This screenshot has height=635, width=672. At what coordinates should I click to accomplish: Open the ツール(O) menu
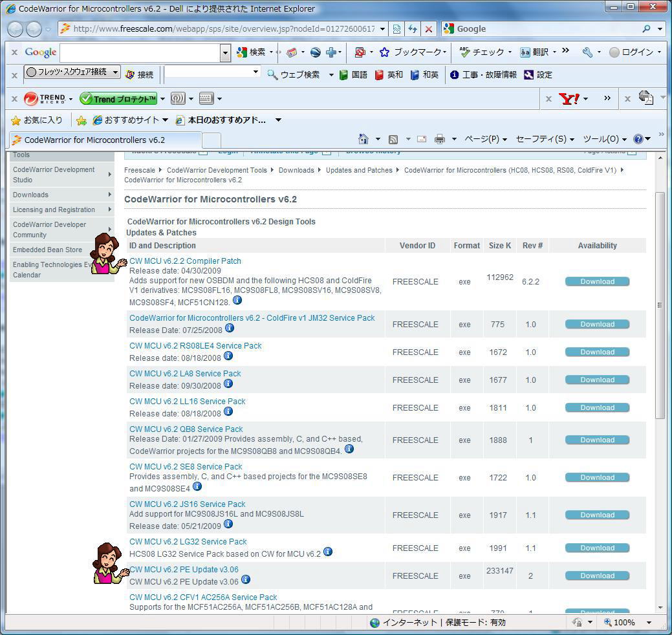click(x=605, y=139)
